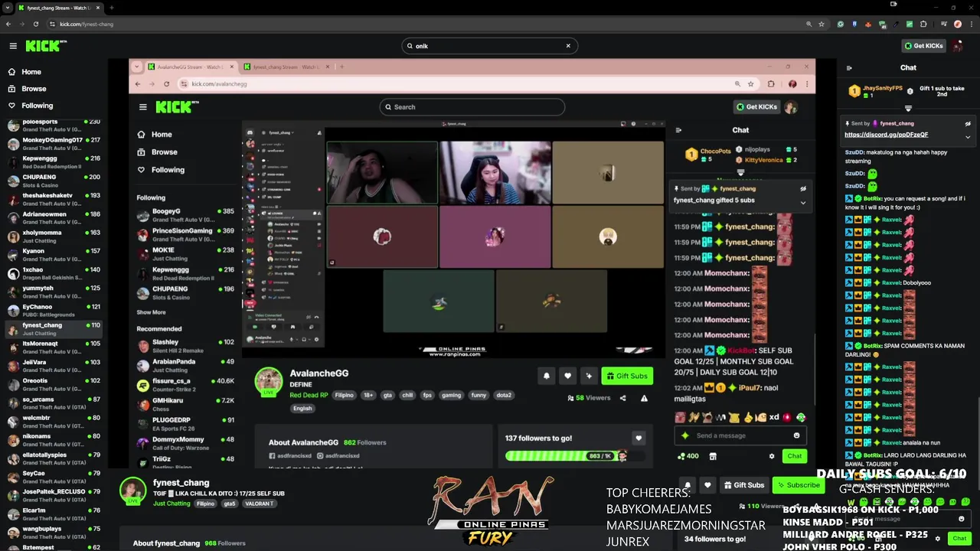Viewport: 980px width, 551px height.
Task: Click green Gift Subs for AvalancheGG
Action: click(627, 376)
